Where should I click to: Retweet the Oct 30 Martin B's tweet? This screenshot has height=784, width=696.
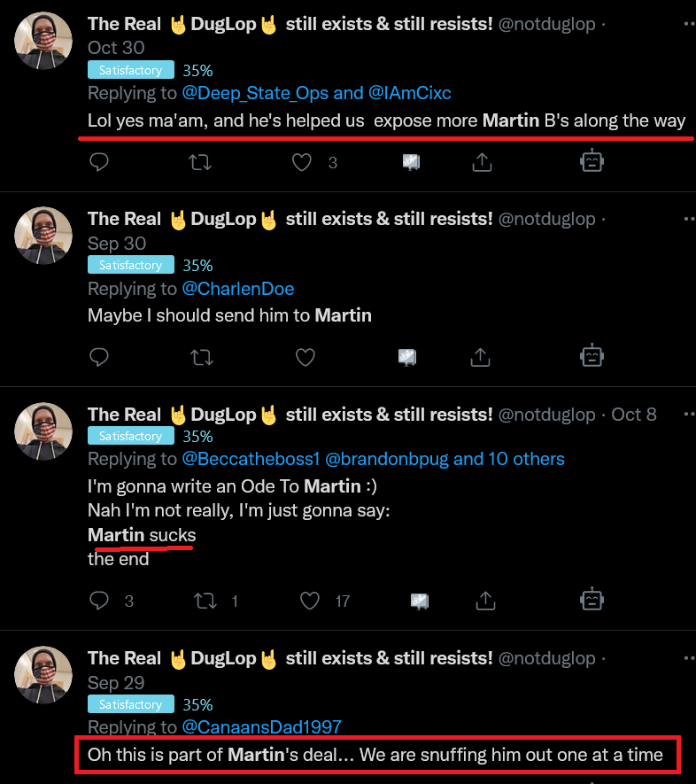[200, 162]
